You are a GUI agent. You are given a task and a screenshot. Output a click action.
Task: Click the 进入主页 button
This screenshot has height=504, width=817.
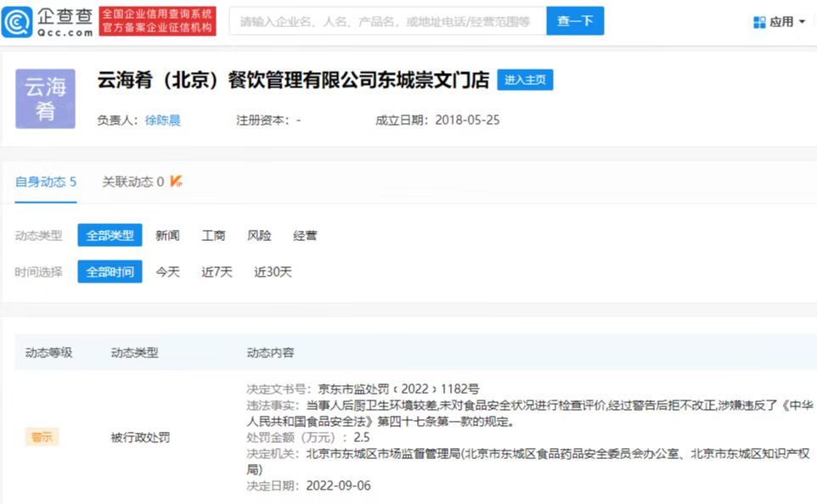click(525, 80)
